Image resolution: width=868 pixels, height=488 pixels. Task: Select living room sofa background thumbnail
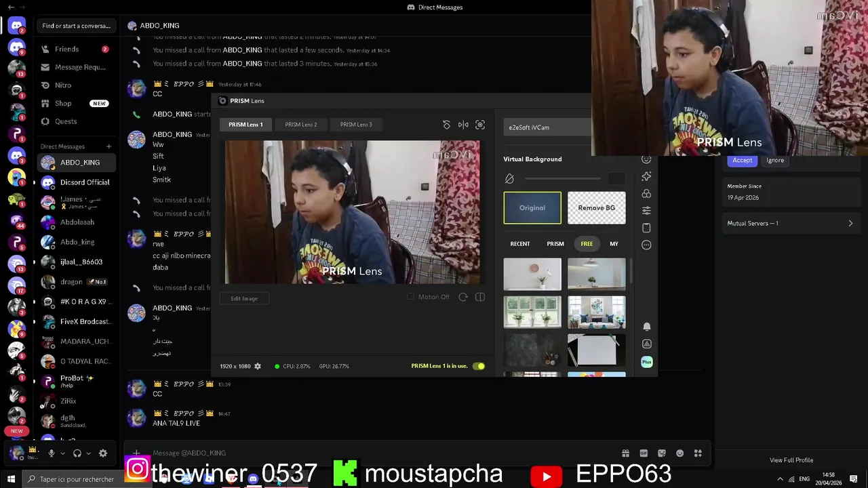tap(597, 312)
